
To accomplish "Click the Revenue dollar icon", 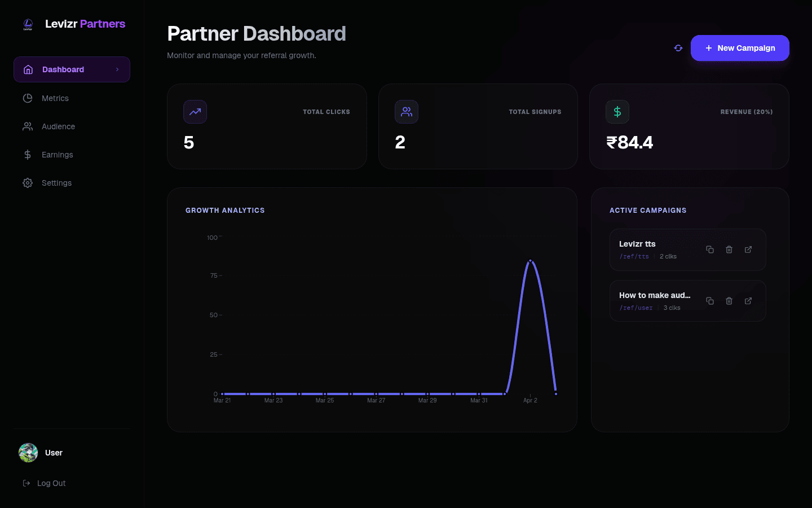I will (617, 112).
